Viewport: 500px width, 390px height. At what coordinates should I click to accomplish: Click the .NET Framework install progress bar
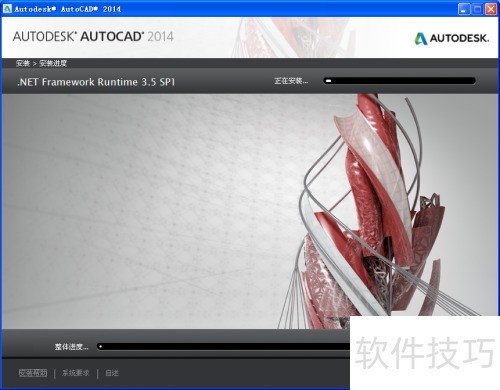(399, 81)
